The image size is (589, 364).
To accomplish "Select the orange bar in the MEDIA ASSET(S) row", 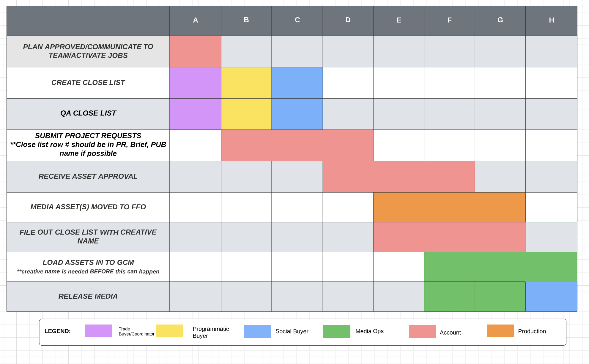I will [x=449, y=207].
